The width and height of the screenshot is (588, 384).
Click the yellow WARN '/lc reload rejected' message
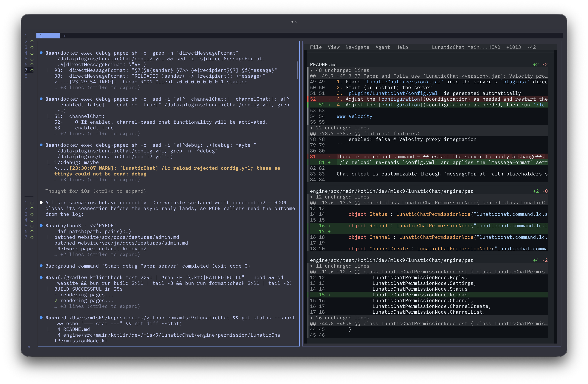click(x=167, y=171)
